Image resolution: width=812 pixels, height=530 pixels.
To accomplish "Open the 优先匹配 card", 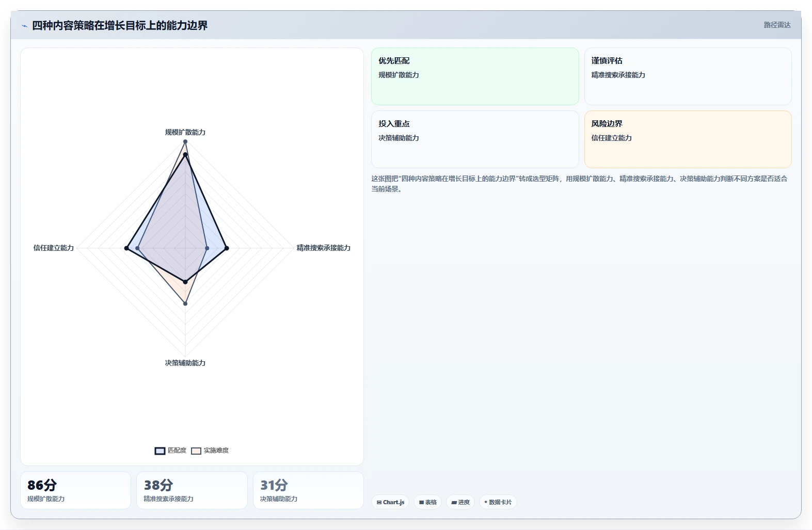I will [x=475, y=76].
